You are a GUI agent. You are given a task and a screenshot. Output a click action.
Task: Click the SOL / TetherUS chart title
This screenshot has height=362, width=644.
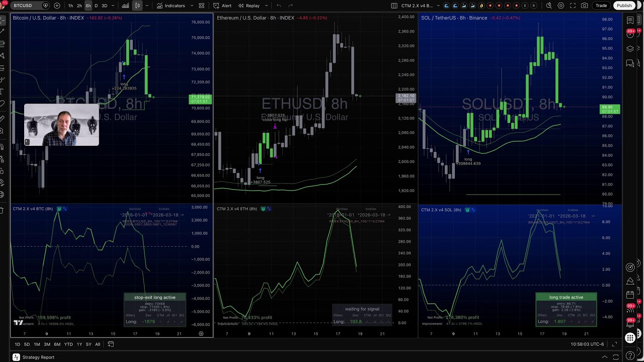(454, 18)
